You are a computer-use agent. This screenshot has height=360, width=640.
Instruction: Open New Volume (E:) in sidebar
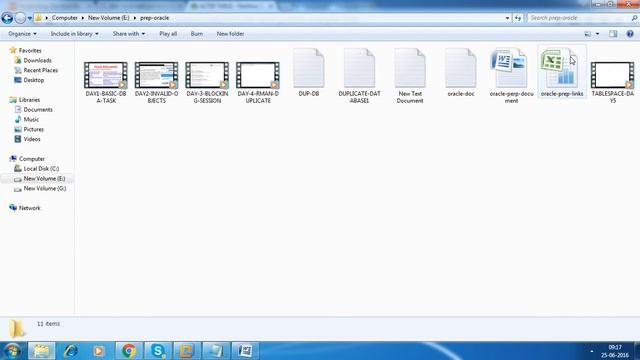(44, 178)
